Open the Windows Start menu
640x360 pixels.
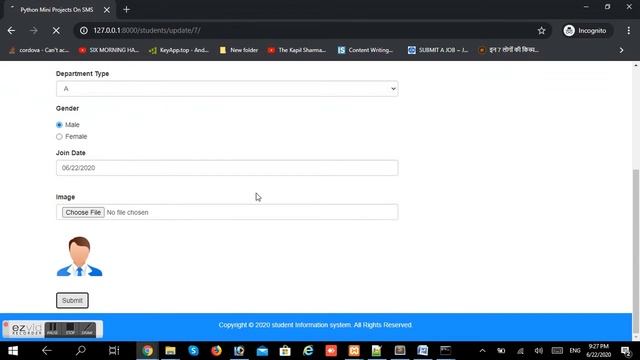(x=13, y=351)
